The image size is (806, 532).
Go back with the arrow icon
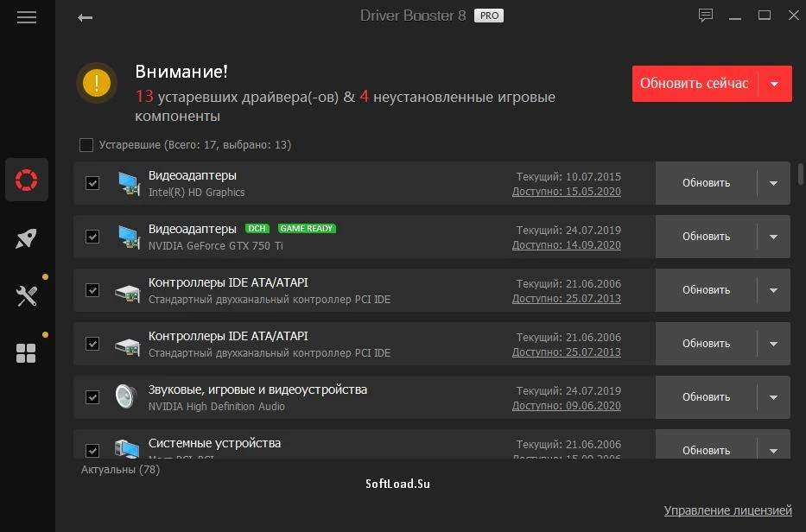(x=85, y=18)
